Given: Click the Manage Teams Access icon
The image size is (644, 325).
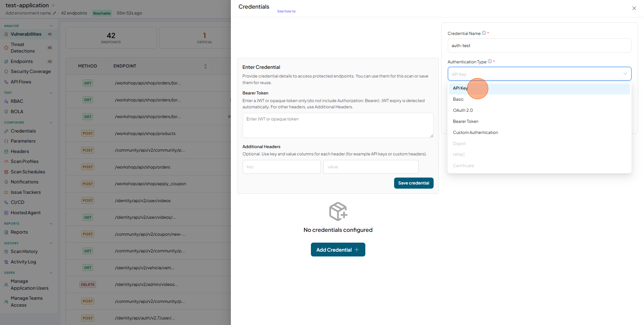Looking at the screenshot, I should (6, 302).
